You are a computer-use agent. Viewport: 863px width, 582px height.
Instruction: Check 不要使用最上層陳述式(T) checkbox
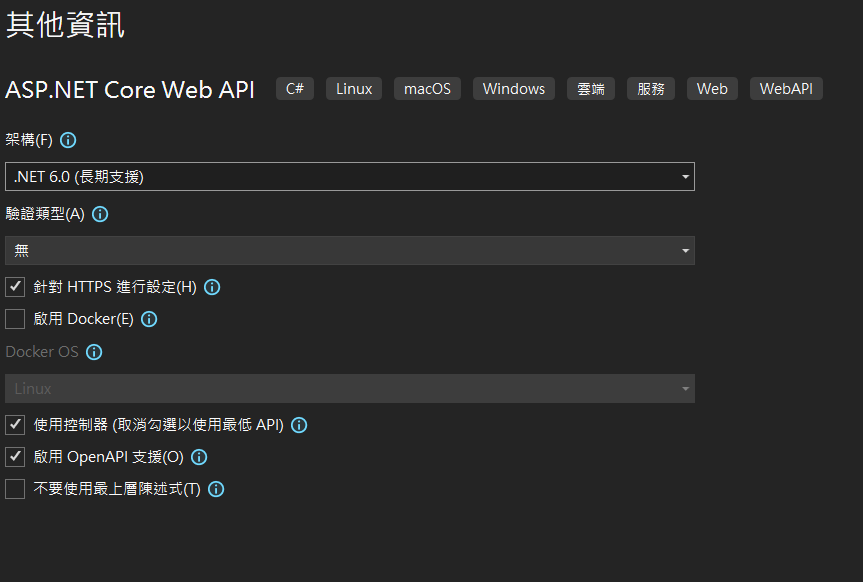click(x=15, y=489)
